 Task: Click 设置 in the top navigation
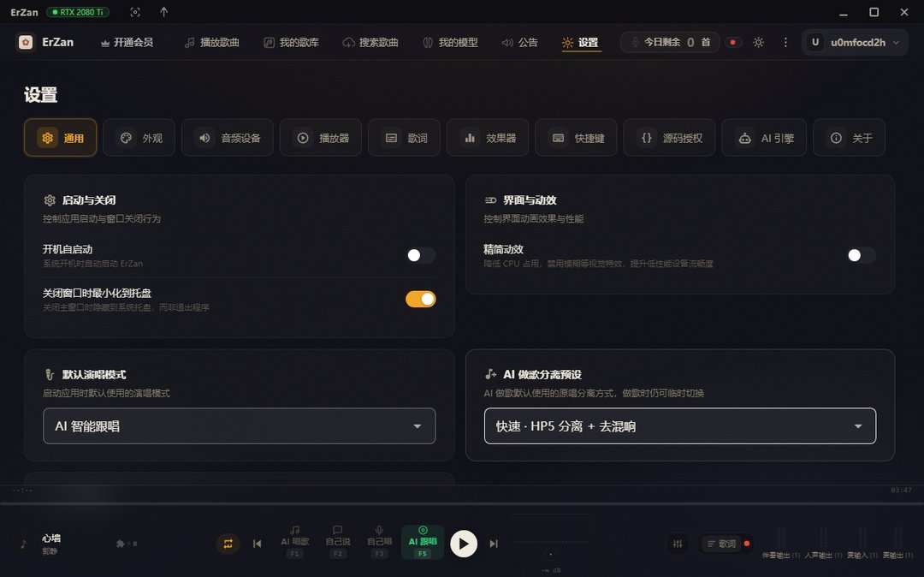click(581, 43)
